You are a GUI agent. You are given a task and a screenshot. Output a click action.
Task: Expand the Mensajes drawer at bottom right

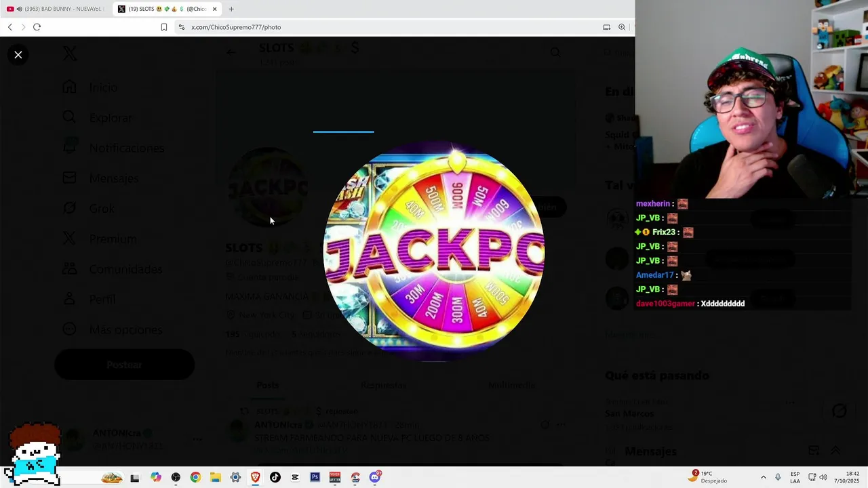click(835, 451)
